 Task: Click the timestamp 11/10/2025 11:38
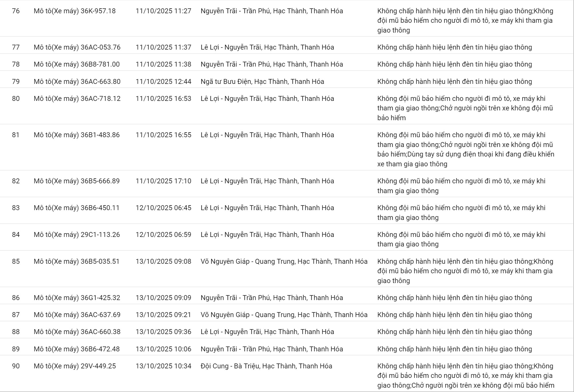click(x=163, y=64)
